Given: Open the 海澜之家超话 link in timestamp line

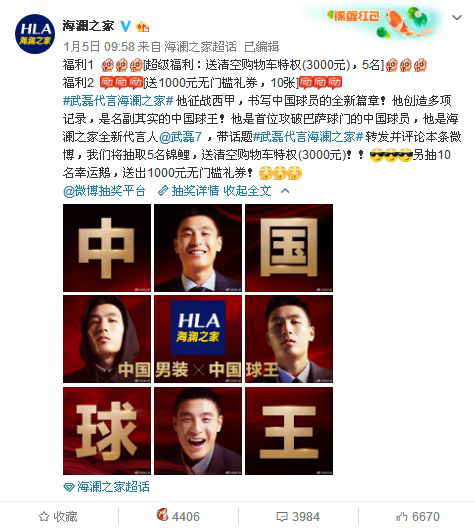Looking at the screenshot, I should pos(200,47).
